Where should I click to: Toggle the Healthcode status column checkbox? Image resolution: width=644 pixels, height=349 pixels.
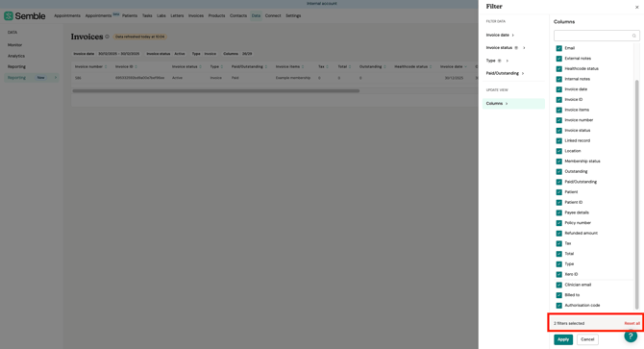point(559,68)
